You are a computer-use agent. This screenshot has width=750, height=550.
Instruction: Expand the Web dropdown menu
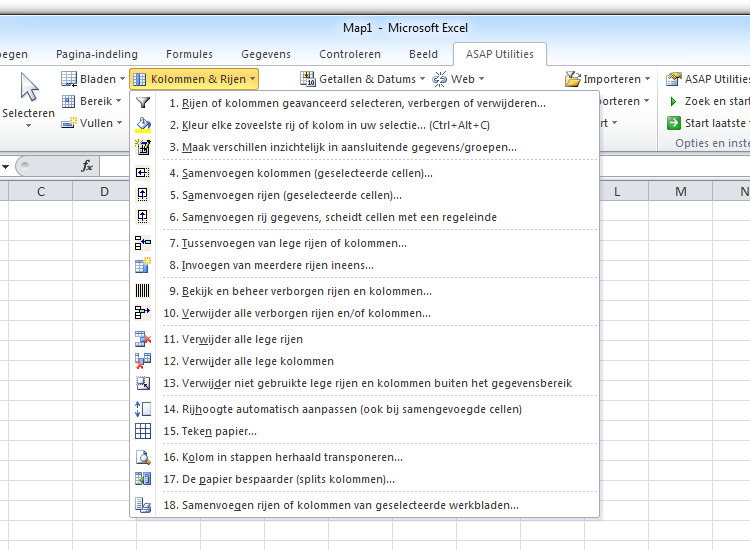[x=458, y=79]
